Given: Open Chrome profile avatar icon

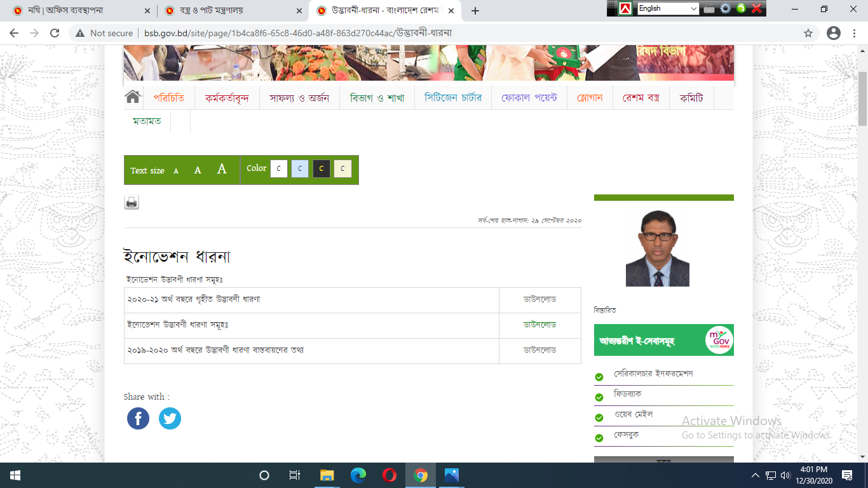Looking at the screenshot, I should pos(833,33).
